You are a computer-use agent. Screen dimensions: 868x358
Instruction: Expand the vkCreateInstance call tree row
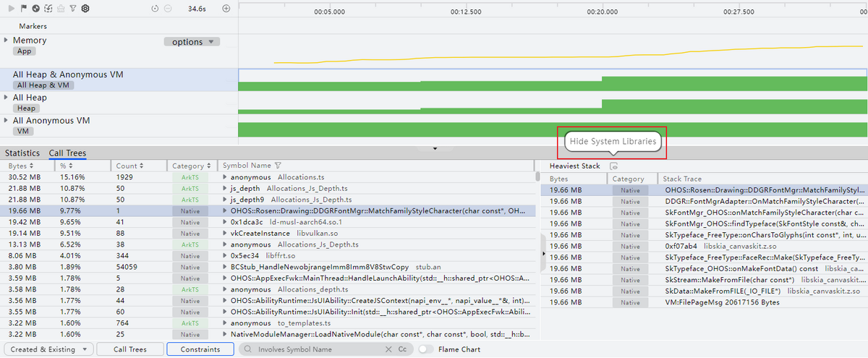[225, 234]
